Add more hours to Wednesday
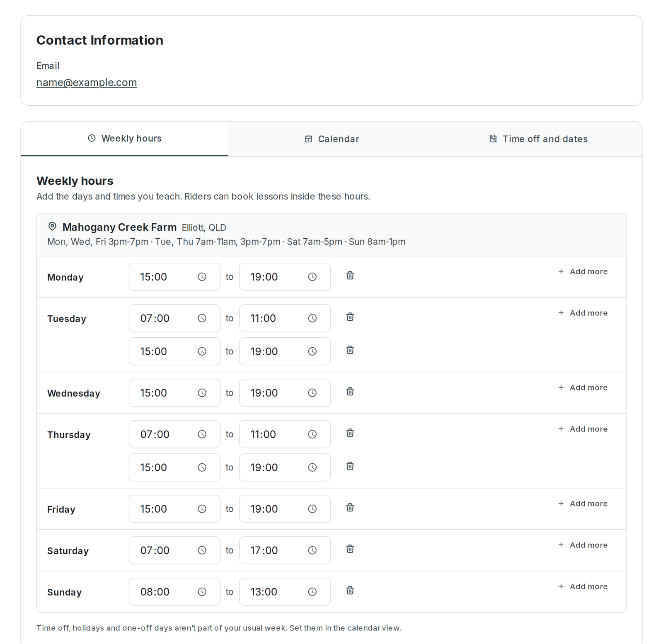 (x=583, y=387)
